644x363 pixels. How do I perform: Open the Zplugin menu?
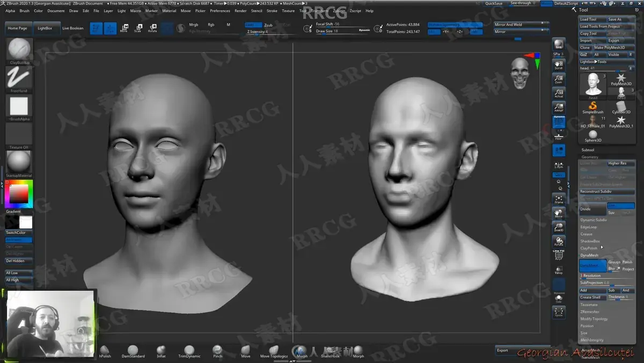point(339,11)
